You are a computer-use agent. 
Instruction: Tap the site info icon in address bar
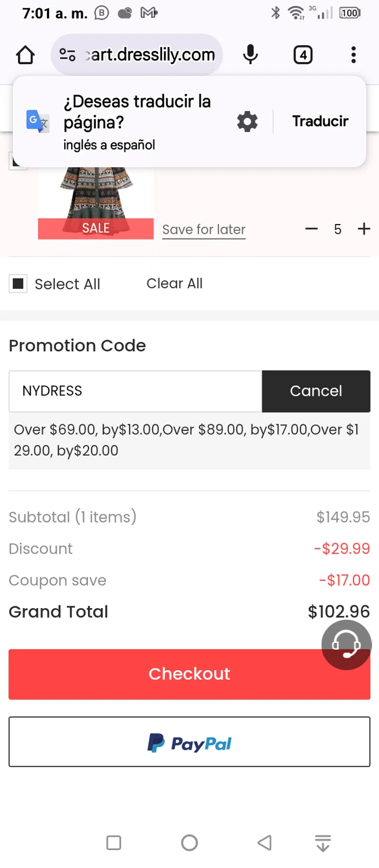[x=67, y=55]
